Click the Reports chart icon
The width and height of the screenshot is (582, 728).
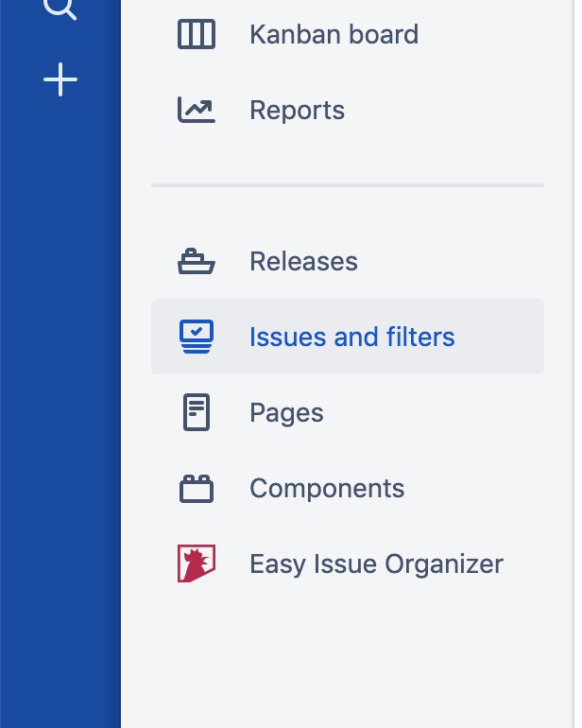click(x=197, y=110)
